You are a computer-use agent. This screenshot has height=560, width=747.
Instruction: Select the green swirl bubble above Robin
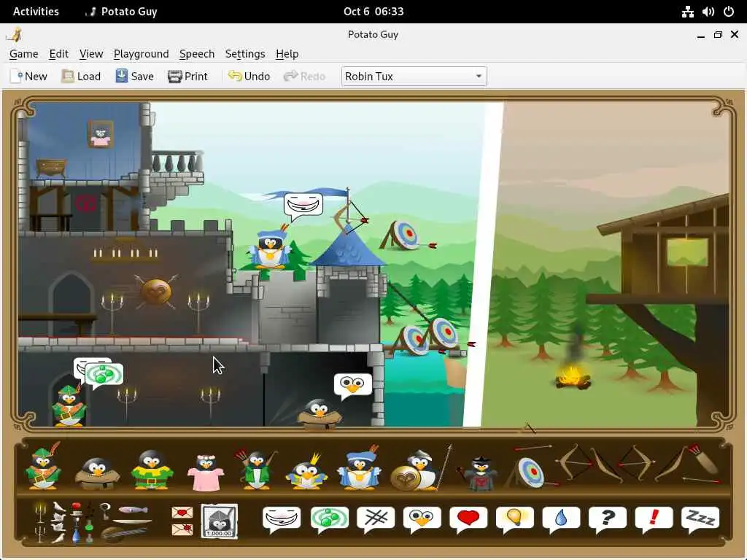click(104, 376)
